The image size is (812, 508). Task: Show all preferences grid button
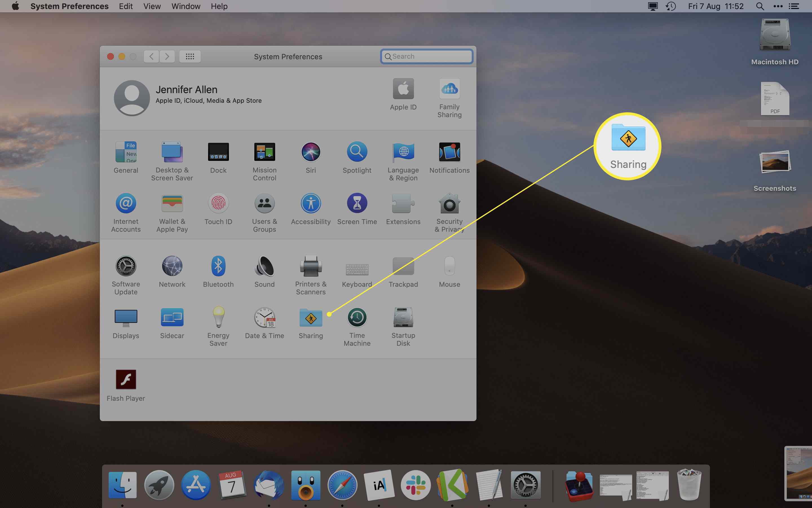pos(190,56)
